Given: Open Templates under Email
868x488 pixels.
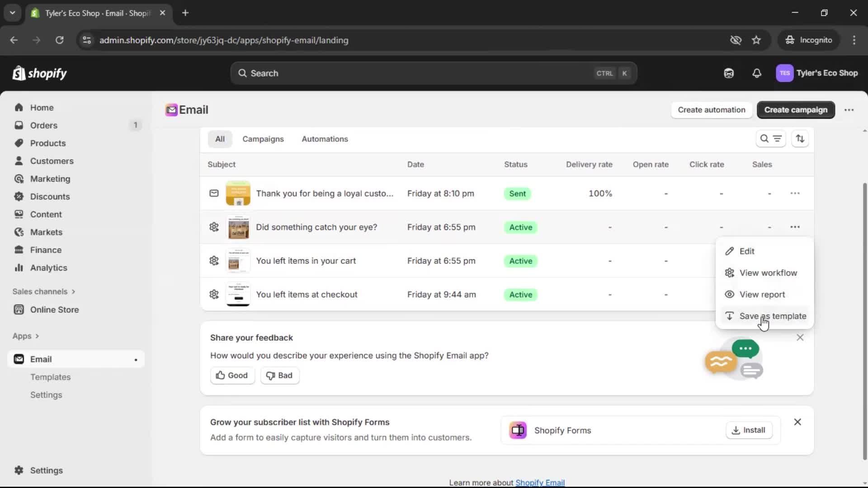Looking at the screenshot, I should coord(50,377).
